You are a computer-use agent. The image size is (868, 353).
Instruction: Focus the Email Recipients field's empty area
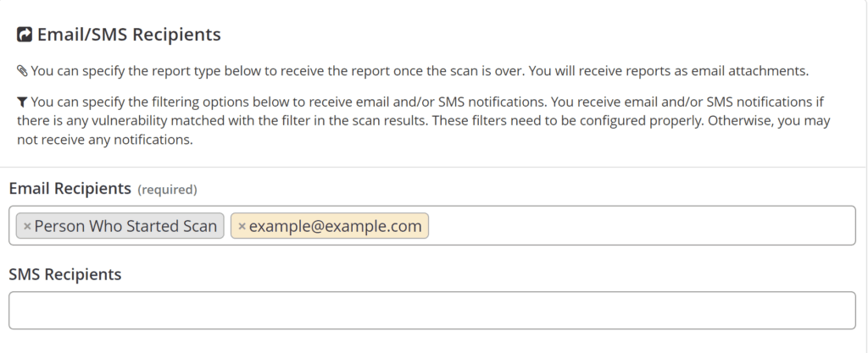(636, 226)
